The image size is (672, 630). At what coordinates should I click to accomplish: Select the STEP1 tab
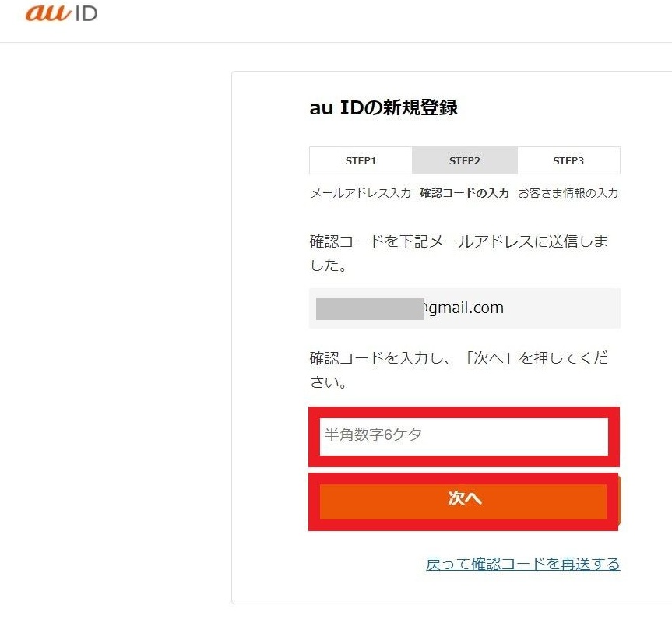(361, 160)
